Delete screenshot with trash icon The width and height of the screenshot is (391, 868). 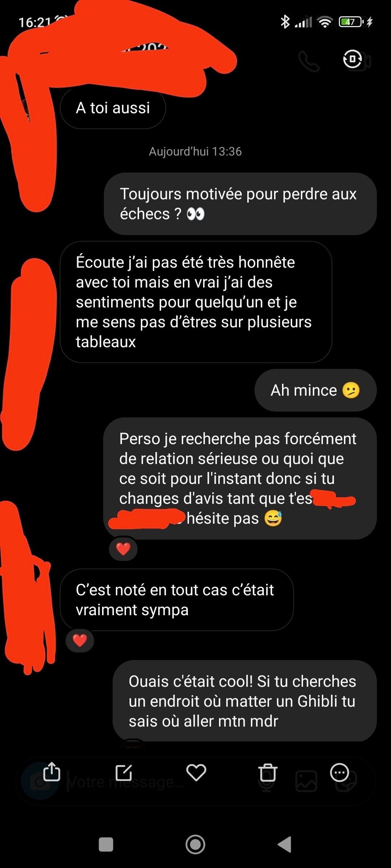tap(268, 773)
